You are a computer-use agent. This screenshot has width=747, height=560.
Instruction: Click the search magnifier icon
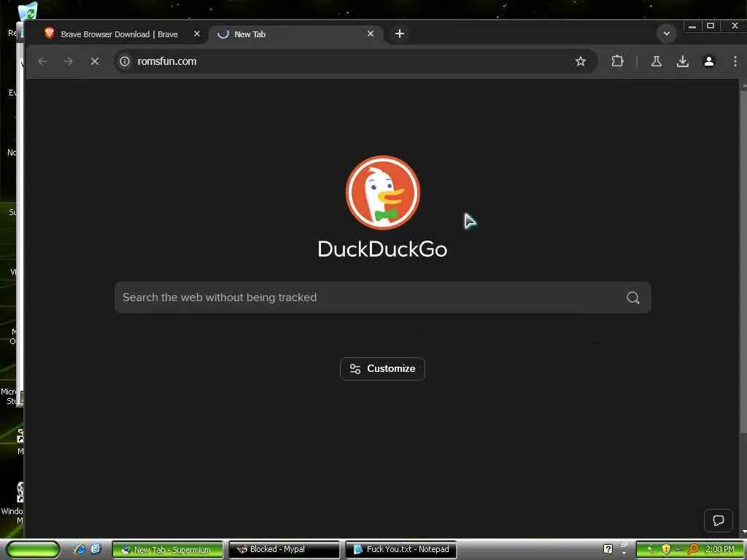pos(633,297)
